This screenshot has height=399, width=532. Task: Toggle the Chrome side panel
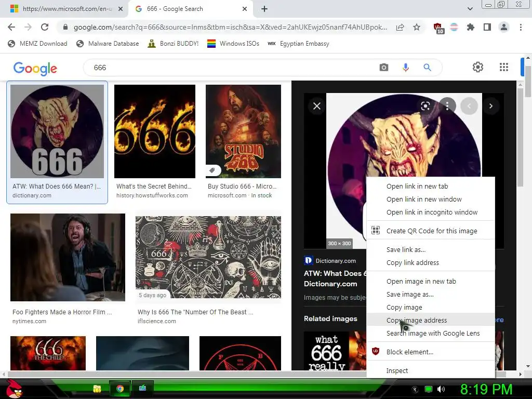tap(487, 27)
